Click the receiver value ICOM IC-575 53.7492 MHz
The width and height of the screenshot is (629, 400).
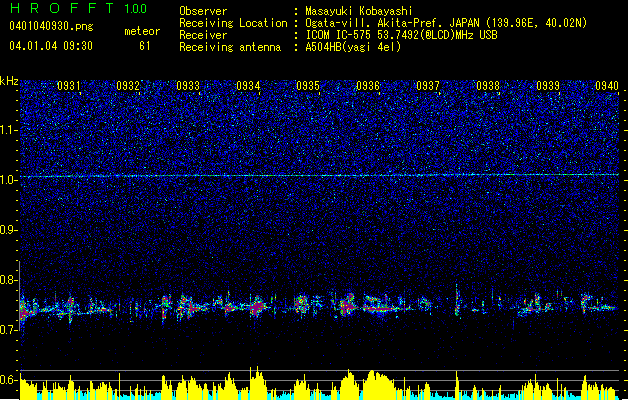(401, 35)
